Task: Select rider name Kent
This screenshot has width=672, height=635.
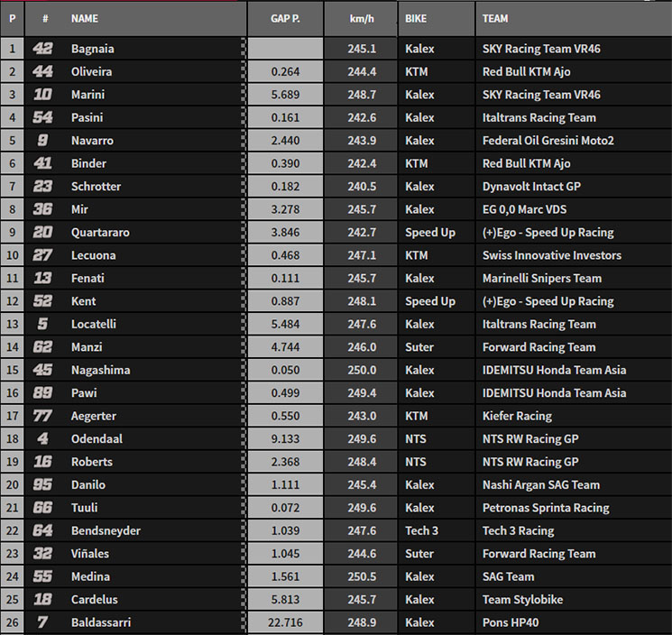Action: [x=83, y=301]
